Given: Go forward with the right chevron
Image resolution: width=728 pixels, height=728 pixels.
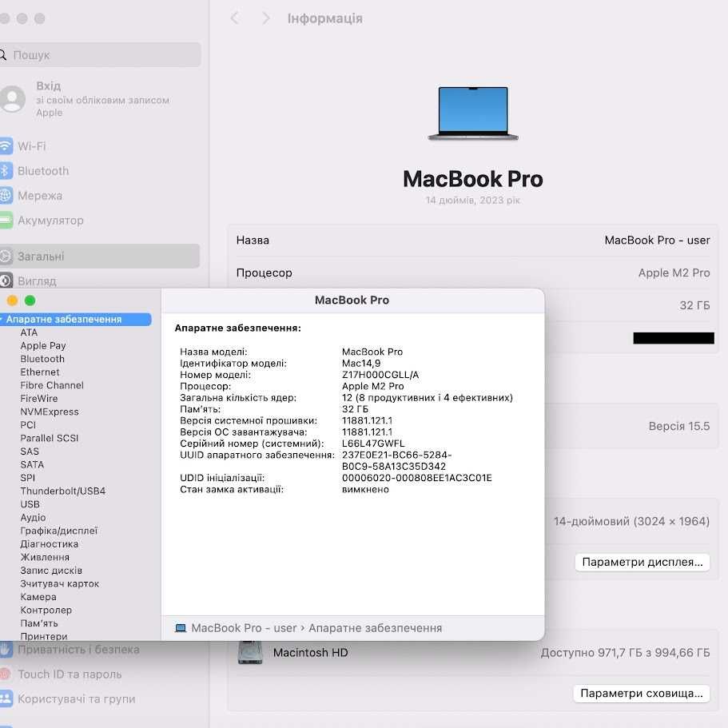Looking at the screenshot, I should pyautogui.click(x=265, y=18).
